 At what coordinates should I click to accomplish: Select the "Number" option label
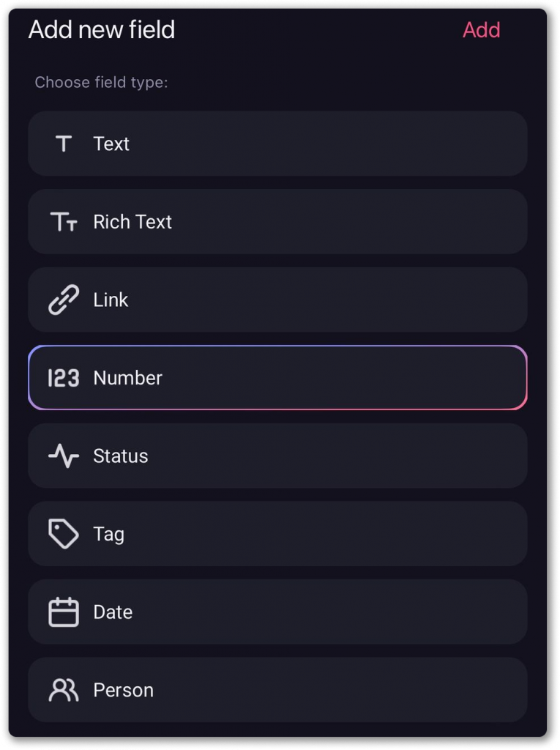pos(128,378)
